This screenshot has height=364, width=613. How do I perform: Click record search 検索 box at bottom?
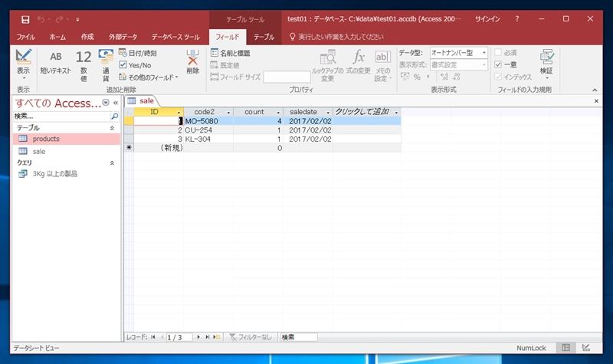(x=299, y=337)
